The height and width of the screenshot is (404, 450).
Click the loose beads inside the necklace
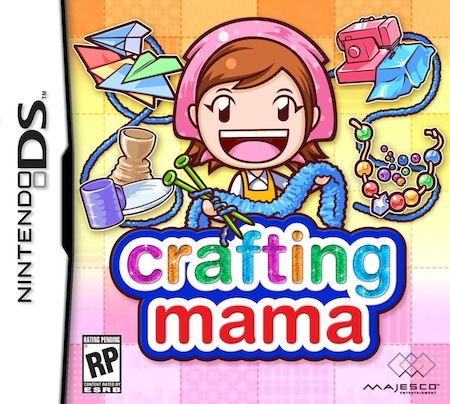click(x=397, y=165)
